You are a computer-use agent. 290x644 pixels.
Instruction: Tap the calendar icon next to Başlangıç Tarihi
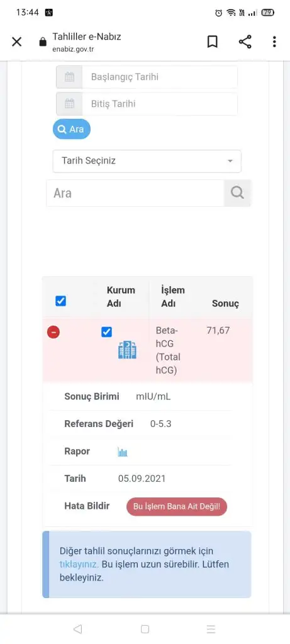tap(69, 77)
